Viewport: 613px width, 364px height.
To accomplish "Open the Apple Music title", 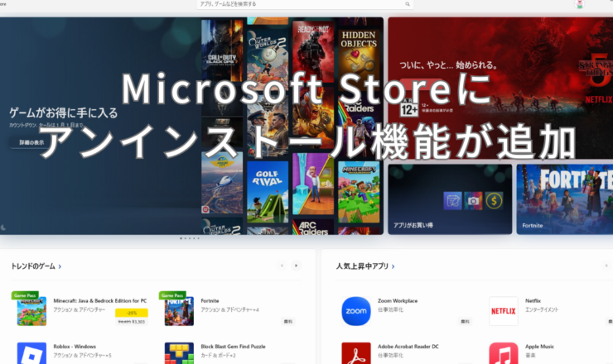I will tap(539, 347).
